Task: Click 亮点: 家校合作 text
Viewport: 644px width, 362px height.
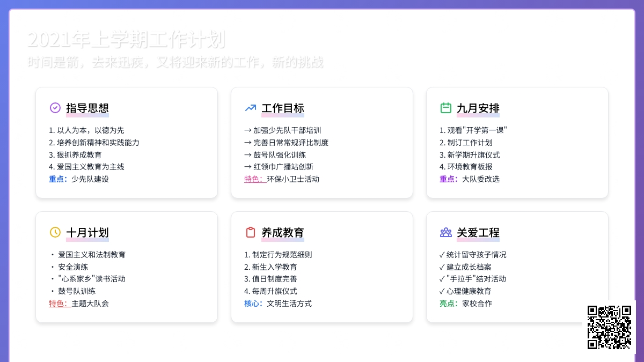Action: pyautogui.click(x=466, y=304)
